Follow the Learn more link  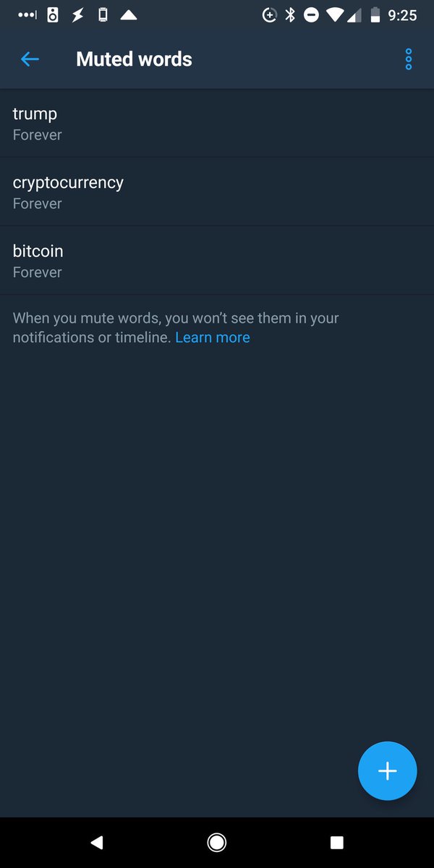tap(213, 337)
